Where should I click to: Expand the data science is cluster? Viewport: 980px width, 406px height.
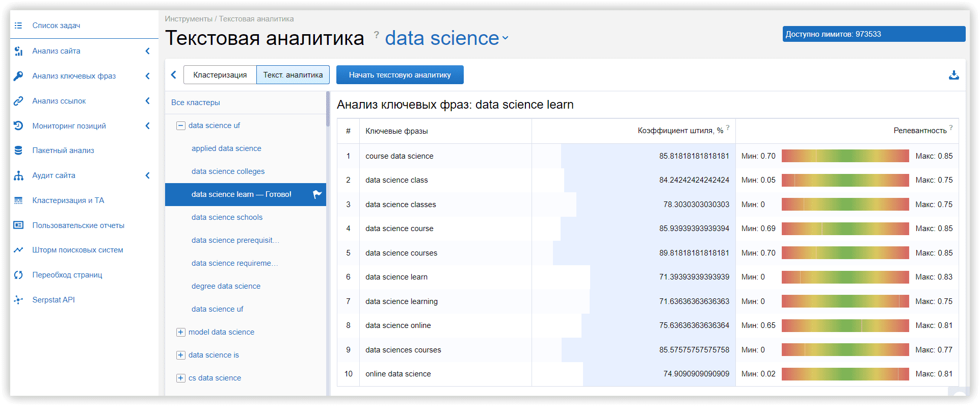point(180,355)
